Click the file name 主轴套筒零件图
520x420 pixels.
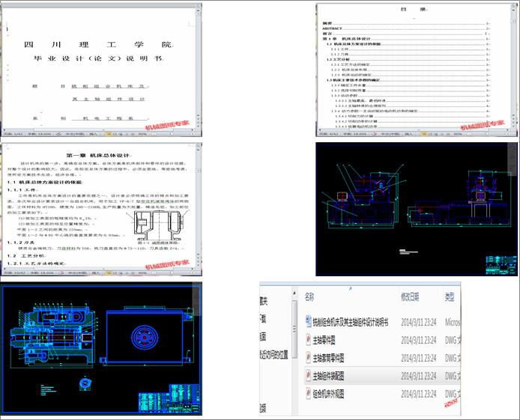pyautogui.click(x=328, y=358)
